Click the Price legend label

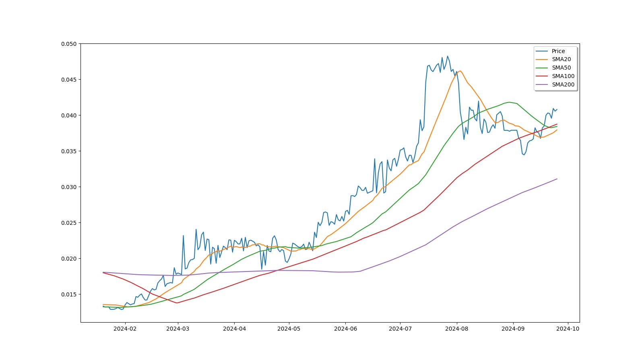click(558, 51)
